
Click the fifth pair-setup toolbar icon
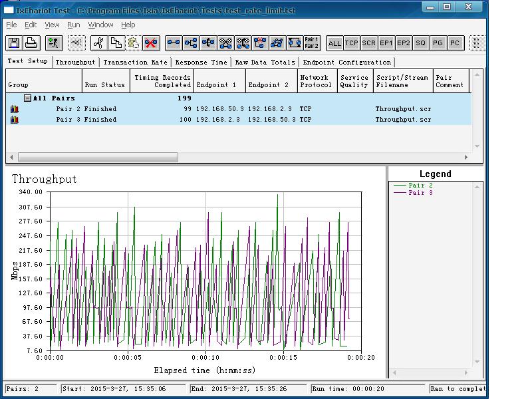click(243, 43)
